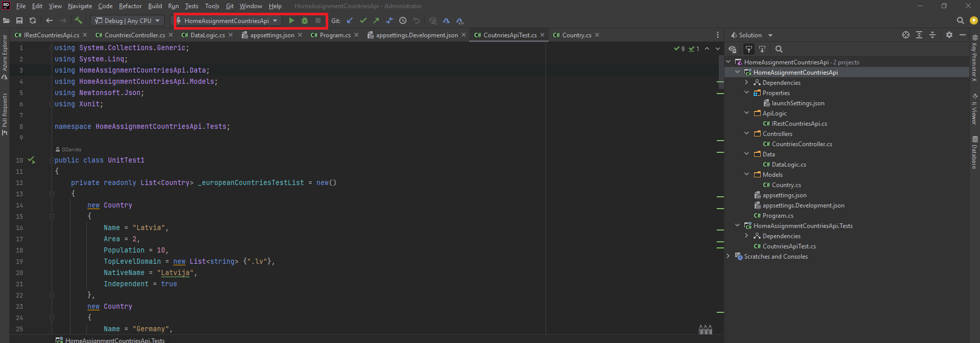Toggle Always Select Opened File button
Image resolution: width=980 pixels, height=343 pixels.
click(749, 49)
